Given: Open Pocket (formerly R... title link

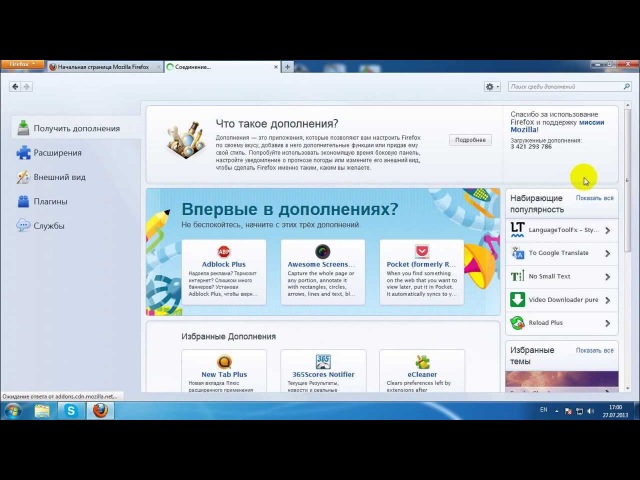Looking at the screenshot, I should (x=421, y=264).
